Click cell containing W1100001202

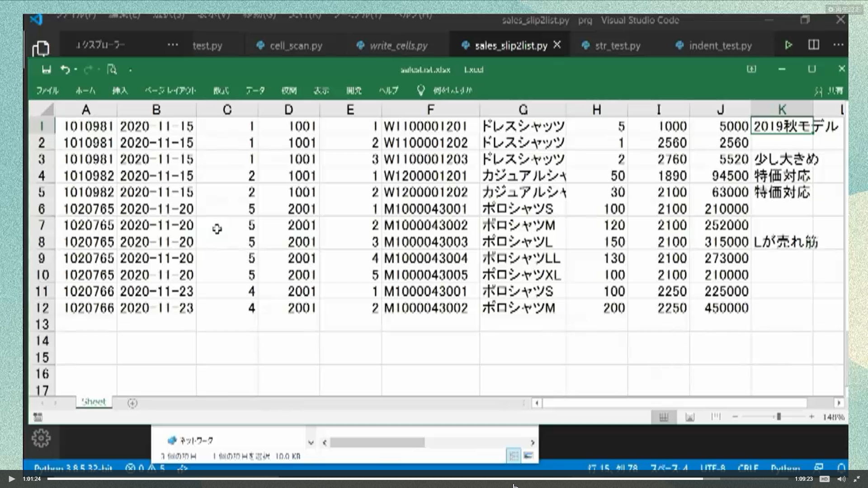point(430,143)
